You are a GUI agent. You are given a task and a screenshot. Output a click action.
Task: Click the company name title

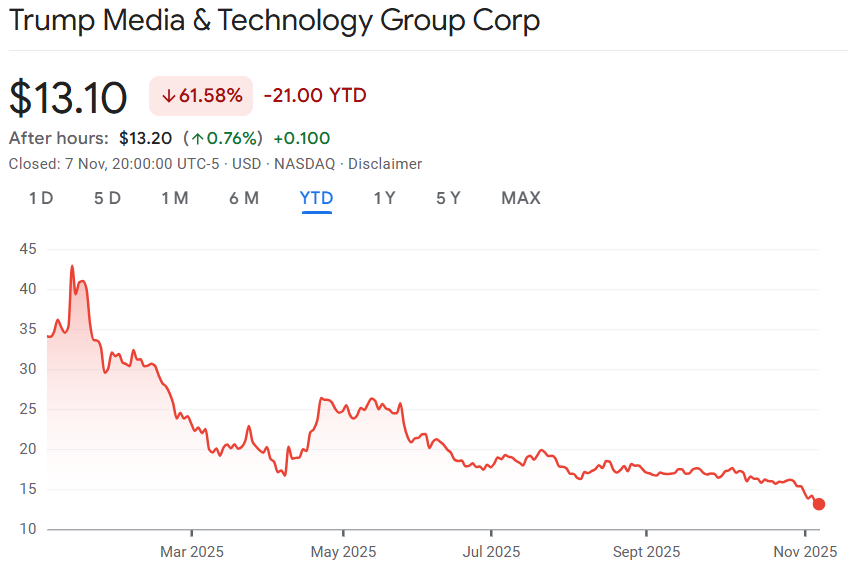(273, 20)
